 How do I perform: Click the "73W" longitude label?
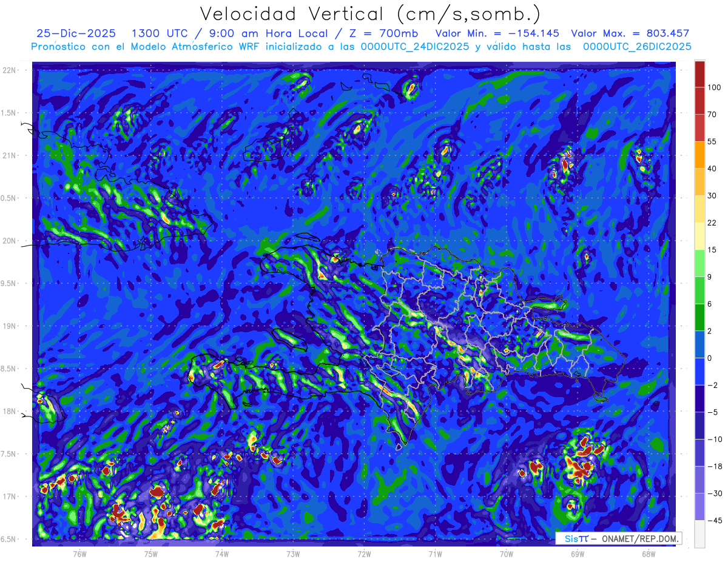[x=293, y=554]
